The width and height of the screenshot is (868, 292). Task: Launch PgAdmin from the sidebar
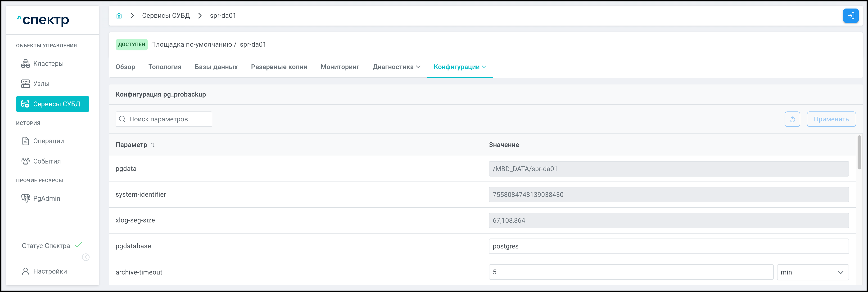46,199
